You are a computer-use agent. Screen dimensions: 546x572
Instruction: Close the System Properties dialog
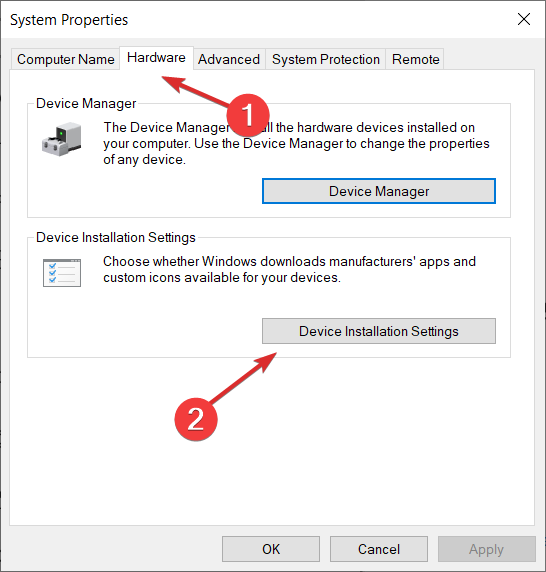point(524,19)
